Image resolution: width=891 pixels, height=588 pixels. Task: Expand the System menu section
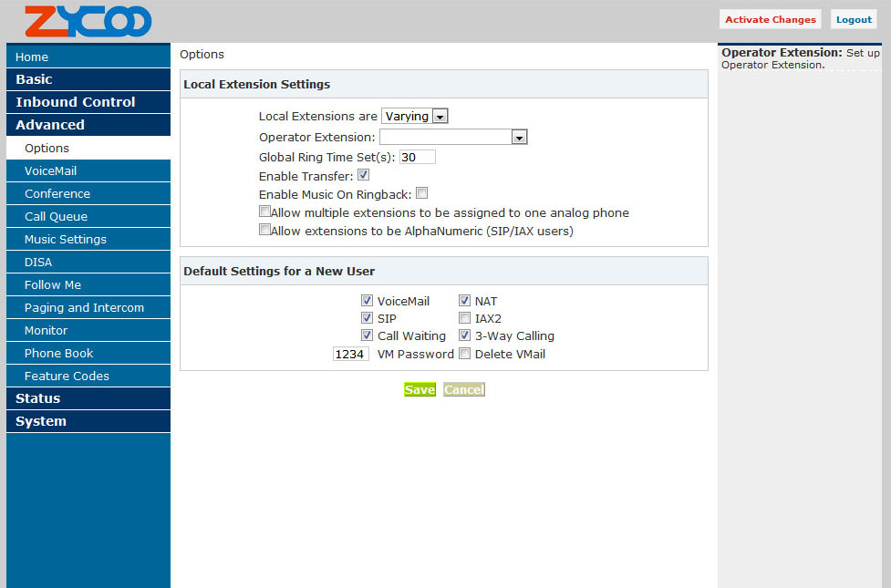(88, 421)
